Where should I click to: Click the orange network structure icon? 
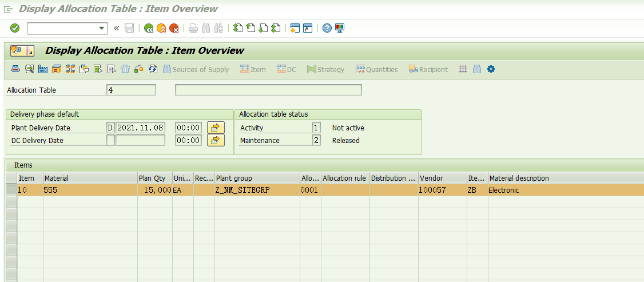coord(70,69)
